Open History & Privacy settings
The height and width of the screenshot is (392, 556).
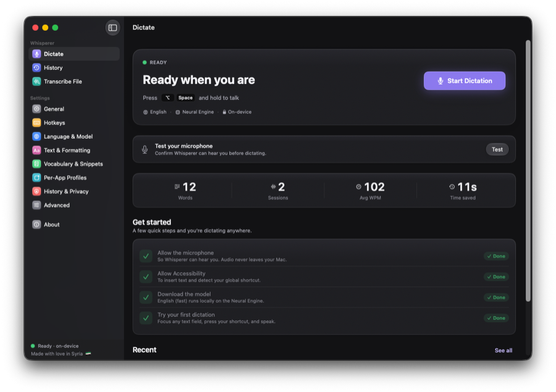(74, 191)
